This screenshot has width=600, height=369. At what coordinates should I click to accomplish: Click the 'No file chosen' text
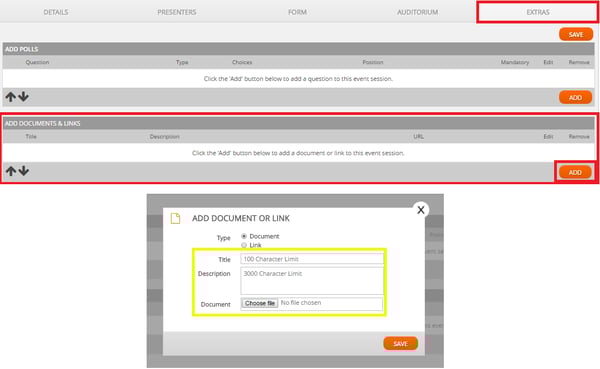point(301,303)
